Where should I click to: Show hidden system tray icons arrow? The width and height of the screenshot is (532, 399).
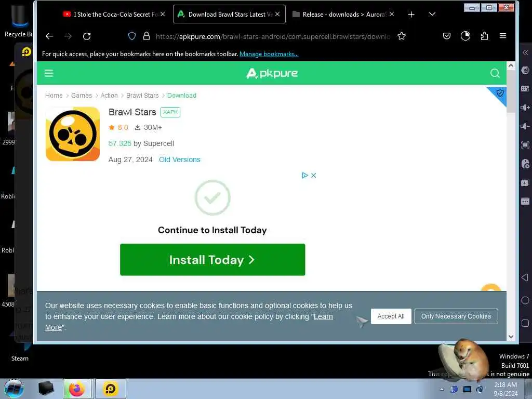[x=442, y=389]
